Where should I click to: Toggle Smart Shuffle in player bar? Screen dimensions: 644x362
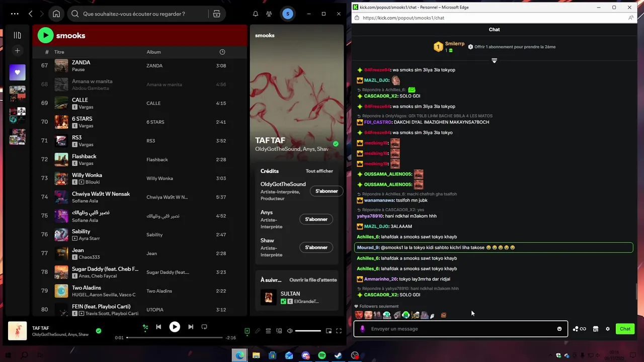(145, 327)
